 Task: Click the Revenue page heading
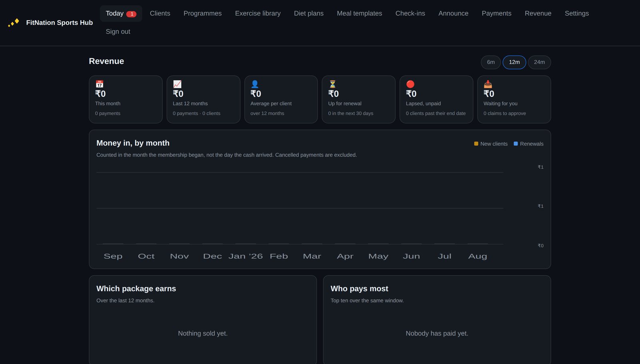tap(106, 61)
